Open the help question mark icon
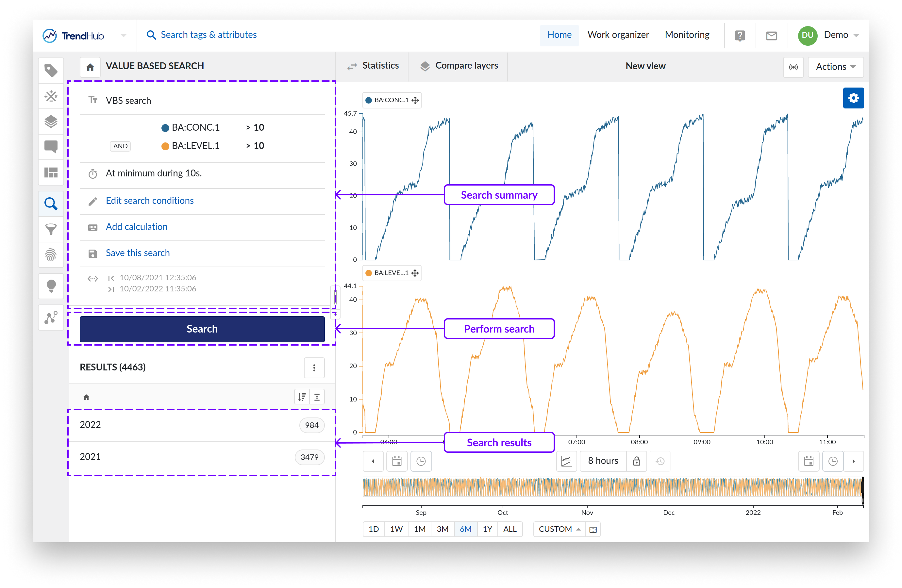This screenshot has width=902, height=588. (x=740, y=36)
